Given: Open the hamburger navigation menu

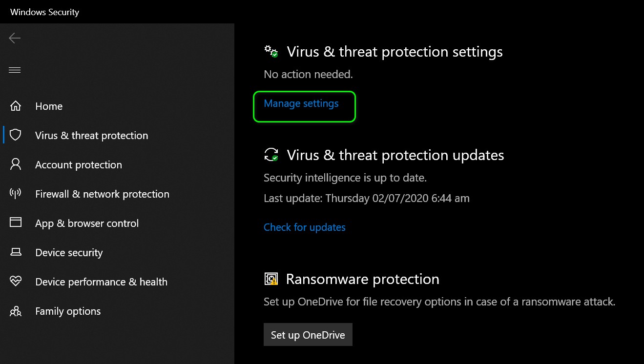Looking at the screenshot, I should (x=15, y=69).
